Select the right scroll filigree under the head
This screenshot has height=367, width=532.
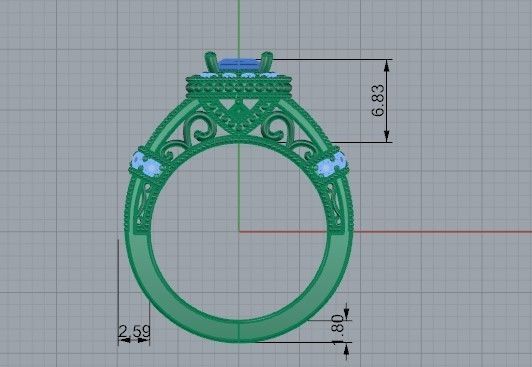coord(278,127)
